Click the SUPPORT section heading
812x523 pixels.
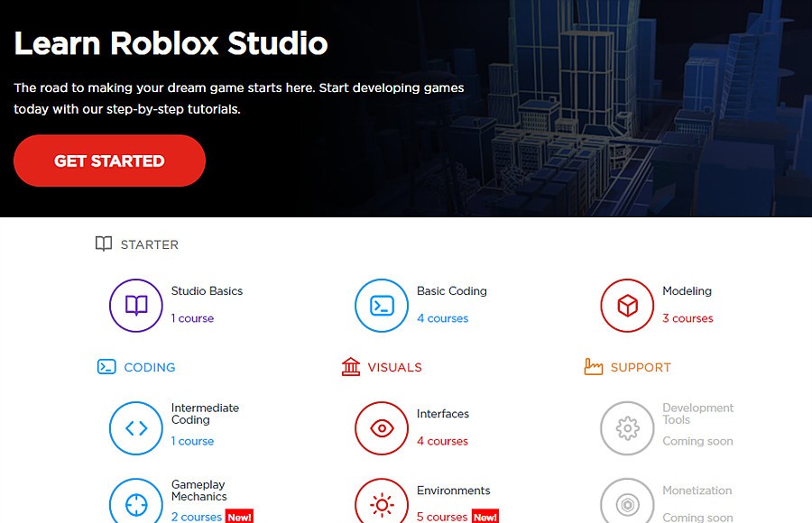641,367
